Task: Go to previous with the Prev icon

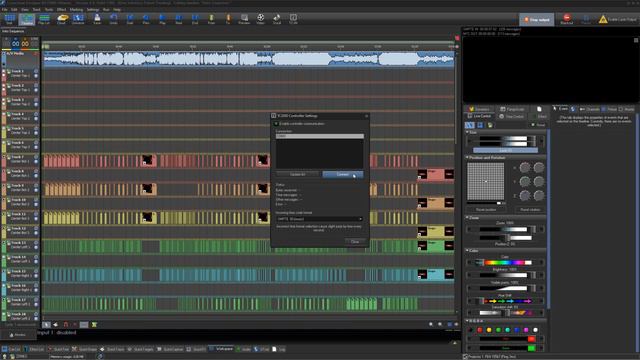Action: coord(146,19)
